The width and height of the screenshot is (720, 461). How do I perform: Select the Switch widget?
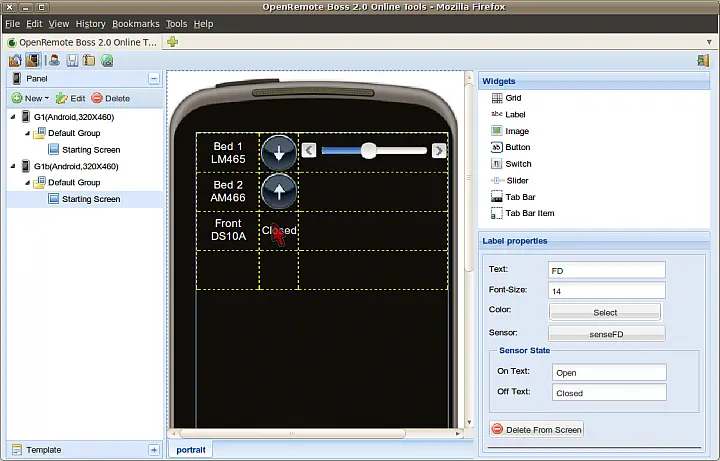(x=511, y=164)
